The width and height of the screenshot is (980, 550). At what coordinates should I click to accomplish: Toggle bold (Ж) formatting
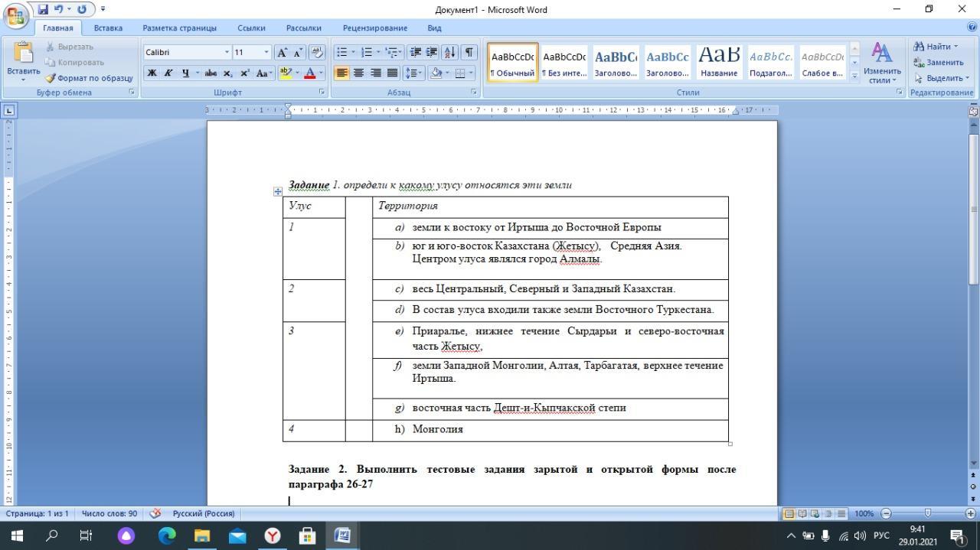point(152,73)
